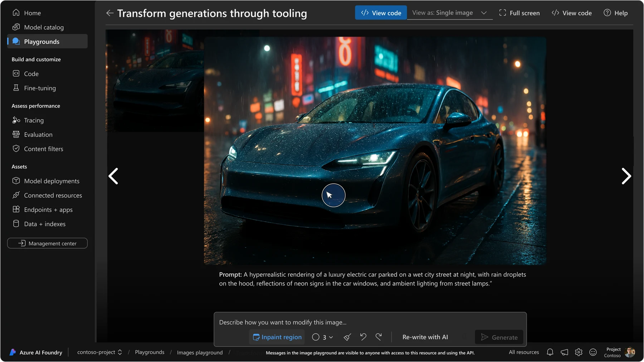The image size is (644, 362).
Task: Click the blue View code button
Action: click(x=381, y=13)
